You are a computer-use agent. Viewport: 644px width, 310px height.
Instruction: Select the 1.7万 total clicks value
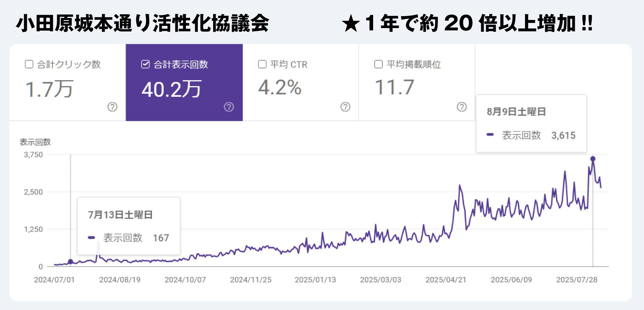(x=49, y=89)
